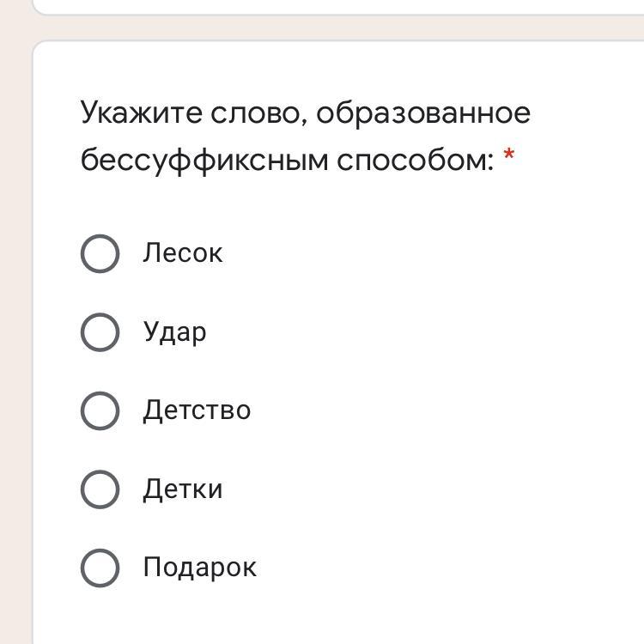The image size is (644, 644).
Task: Select the radio button next to Лесок
Action: coord(100,253)
